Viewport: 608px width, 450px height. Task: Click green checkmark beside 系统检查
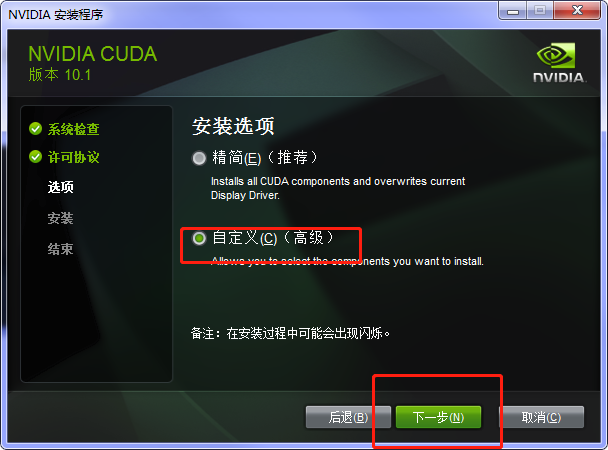click(x=35, y=128)
